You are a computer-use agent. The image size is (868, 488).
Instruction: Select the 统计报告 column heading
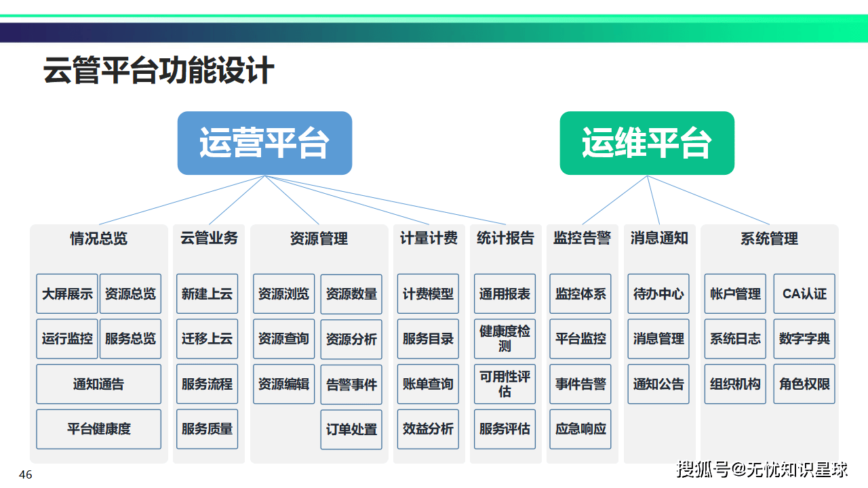pos(505,238)
